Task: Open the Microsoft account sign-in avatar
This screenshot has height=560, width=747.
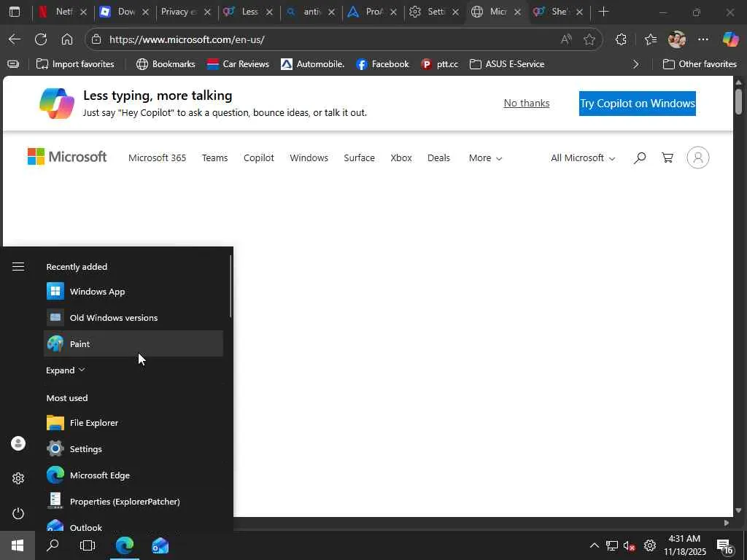Action: pos(698,157)
